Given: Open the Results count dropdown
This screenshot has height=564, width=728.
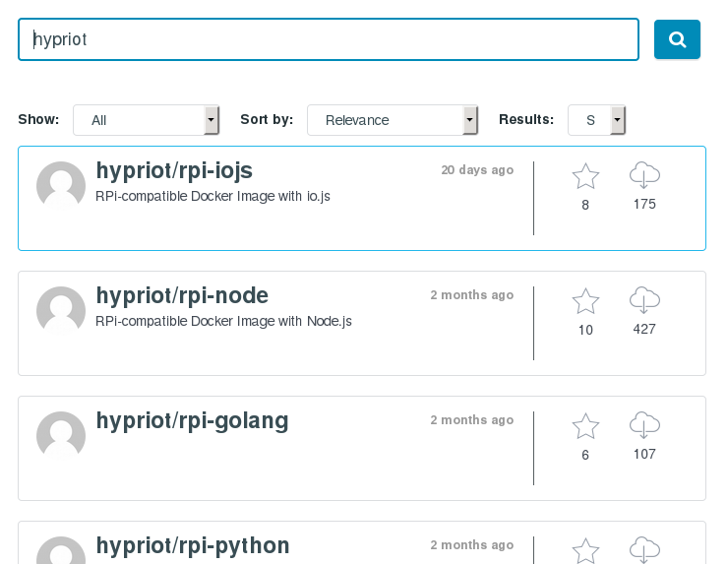Looking at the screenshot, I should 596,120.
